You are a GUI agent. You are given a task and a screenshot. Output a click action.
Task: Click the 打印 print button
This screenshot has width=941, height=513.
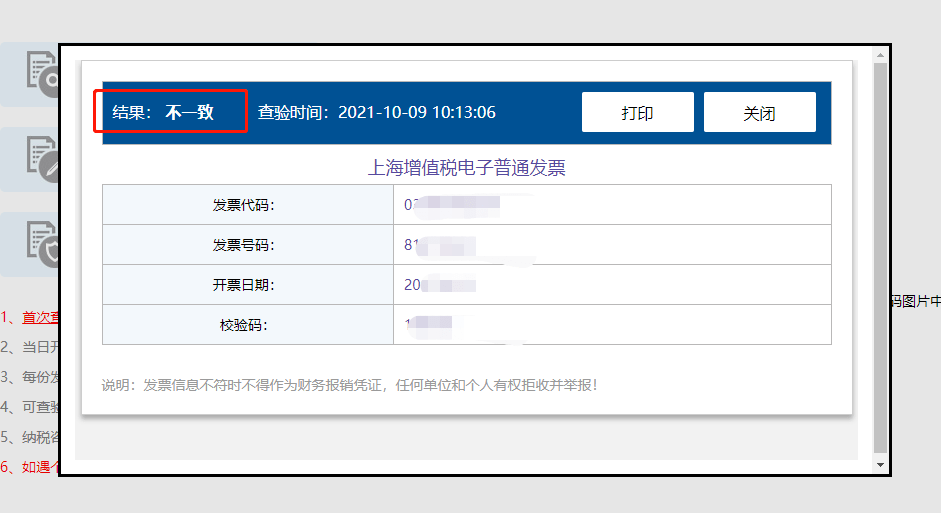tap(637, 112)
